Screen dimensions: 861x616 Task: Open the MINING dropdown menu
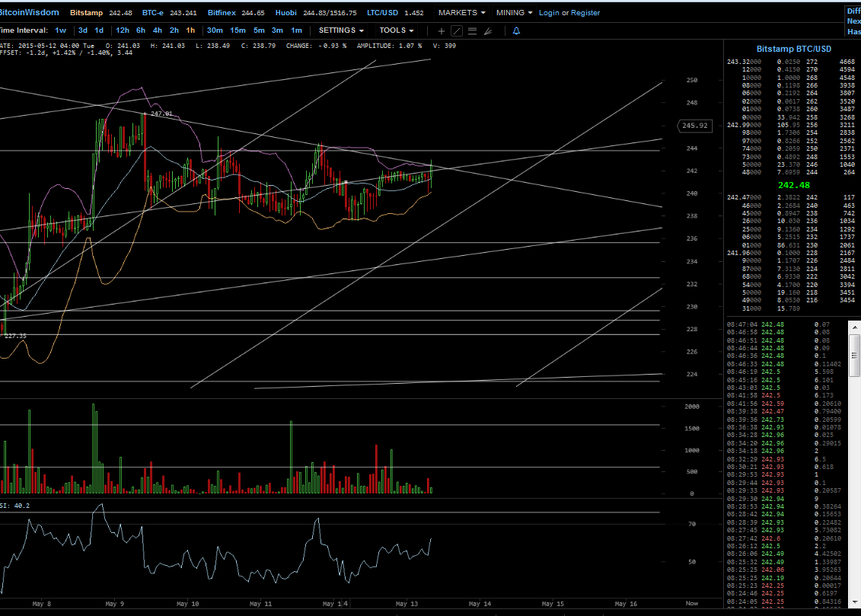pyautogui.click(x=514, y=13)
